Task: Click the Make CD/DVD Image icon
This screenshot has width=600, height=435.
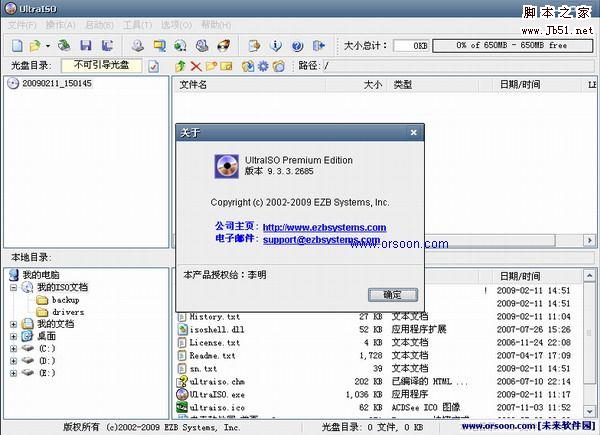Action: (138, 46)
